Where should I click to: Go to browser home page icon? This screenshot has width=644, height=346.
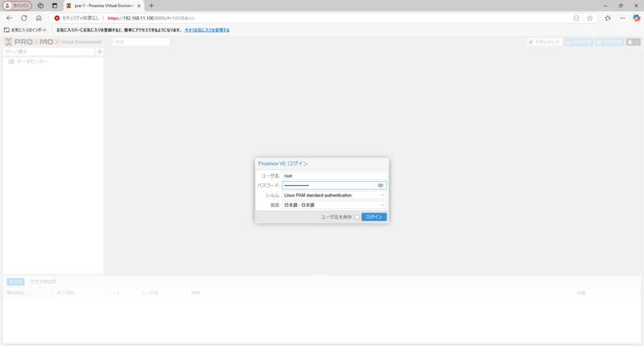pos(39,18)
